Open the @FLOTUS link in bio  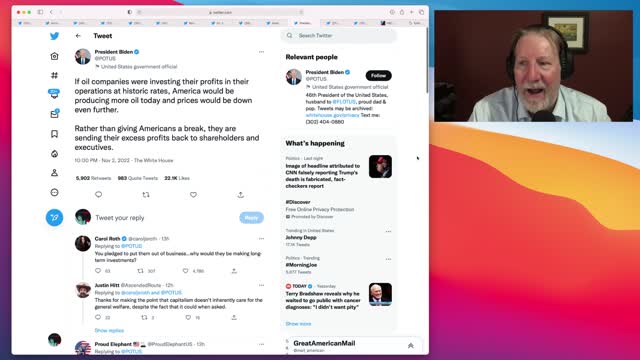pyautogui.click(x=344, y=102)
